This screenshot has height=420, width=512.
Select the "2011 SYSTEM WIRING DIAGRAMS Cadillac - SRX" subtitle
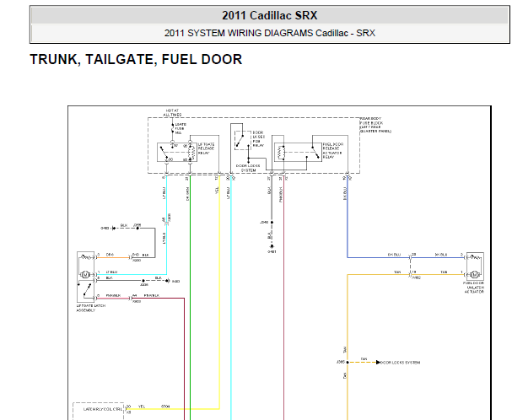pyautogui.click(x=270, y=33)
